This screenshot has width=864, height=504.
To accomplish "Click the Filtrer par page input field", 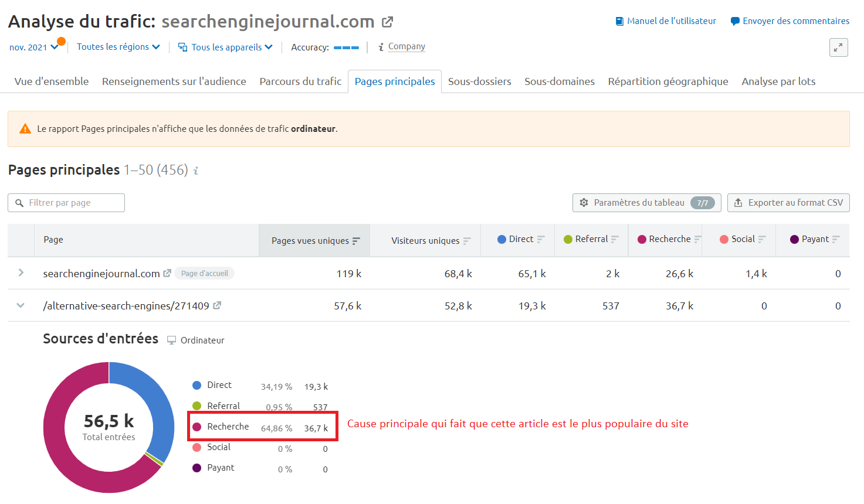I will [66, 203].
